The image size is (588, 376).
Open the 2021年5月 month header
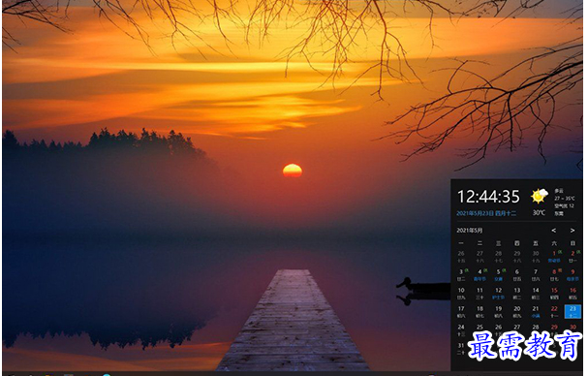pyautogui.click(x=470, y=230)
